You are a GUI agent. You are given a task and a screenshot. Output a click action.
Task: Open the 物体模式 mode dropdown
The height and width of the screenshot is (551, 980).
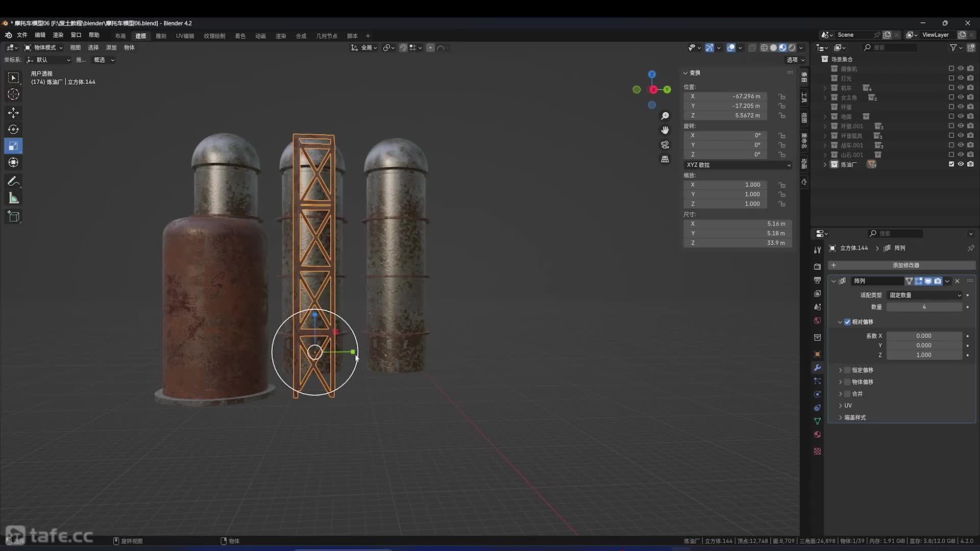44,47
